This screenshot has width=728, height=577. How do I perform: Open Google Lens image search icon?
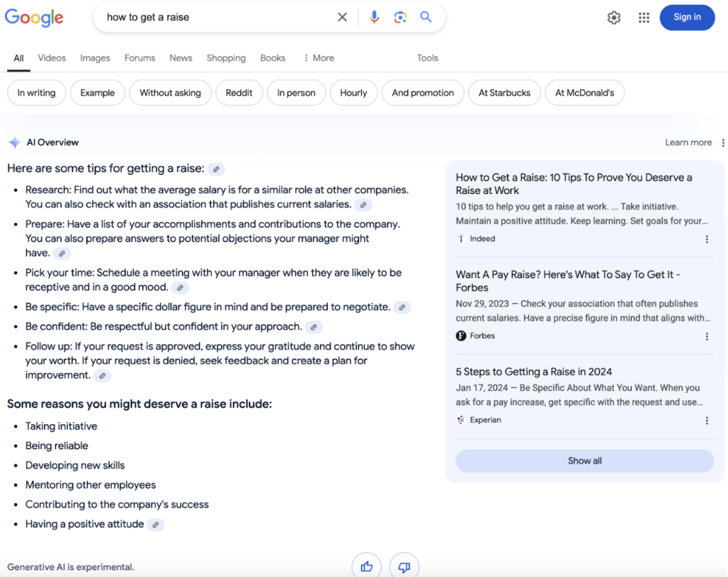[400, 17]
